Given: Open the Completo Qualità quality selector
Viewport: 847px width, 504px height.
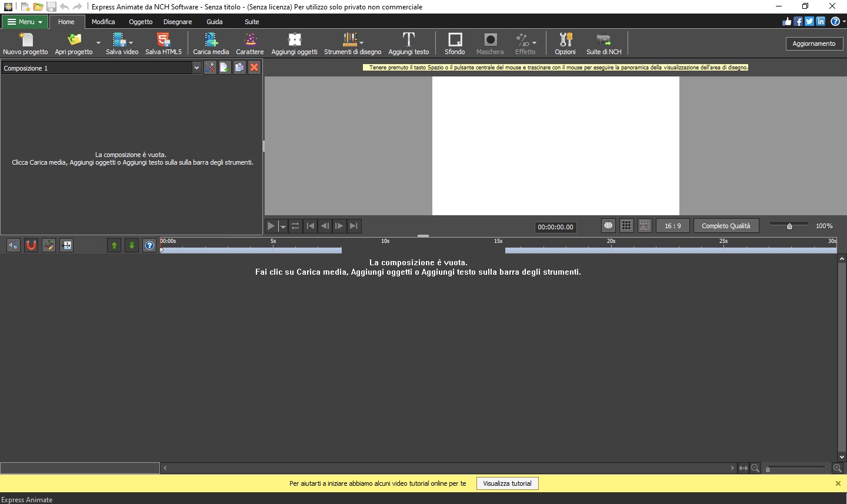Looking at the screenshot, I should 726,226.
